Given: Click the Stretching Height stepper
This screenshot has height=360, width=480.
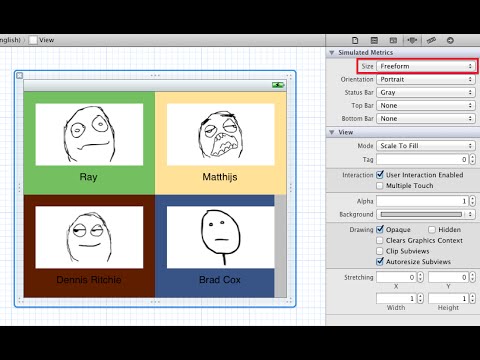Looking at the screenshot, I should click(x=472, y=298).
